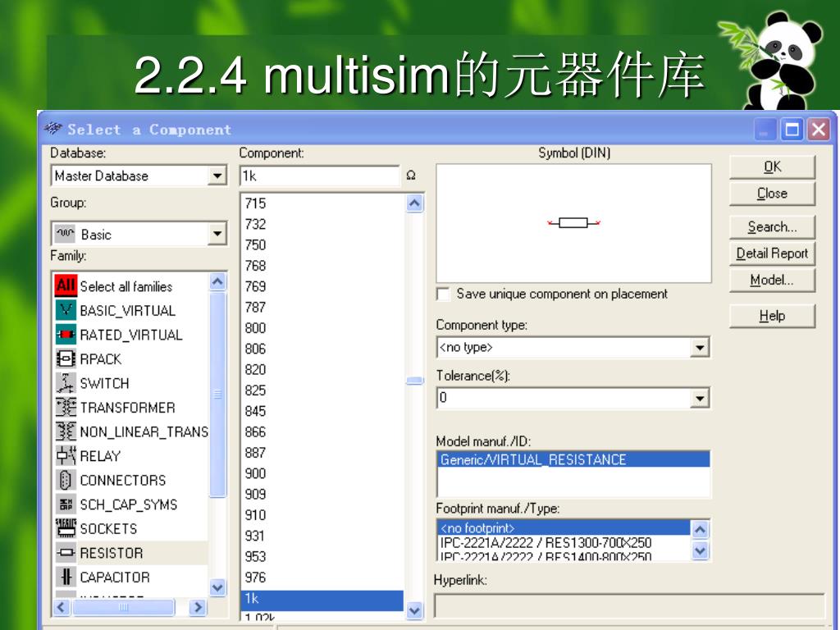The width and height of the screenshot is (840, 630).
Task: Select the TRANSFORMER family icon
Action: (x=66, y=407)
